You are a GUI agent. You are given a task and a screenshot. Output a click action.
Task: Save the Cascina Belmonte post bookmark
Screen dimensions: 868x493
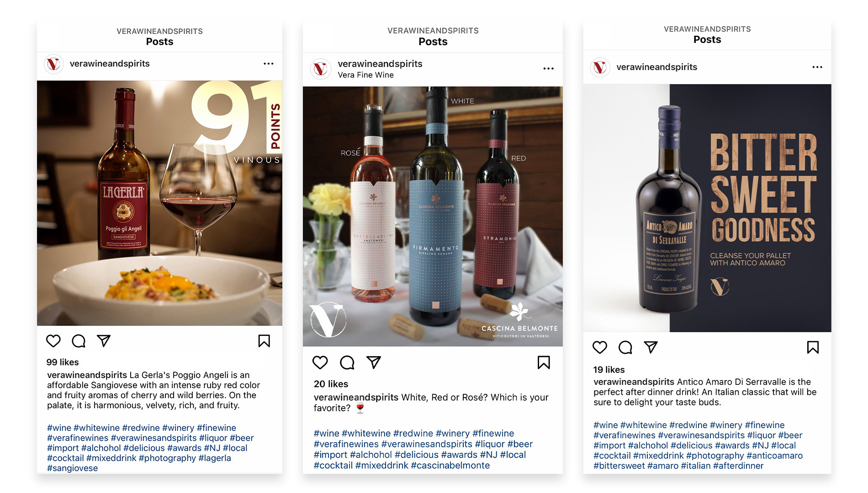tap(544, 362)
